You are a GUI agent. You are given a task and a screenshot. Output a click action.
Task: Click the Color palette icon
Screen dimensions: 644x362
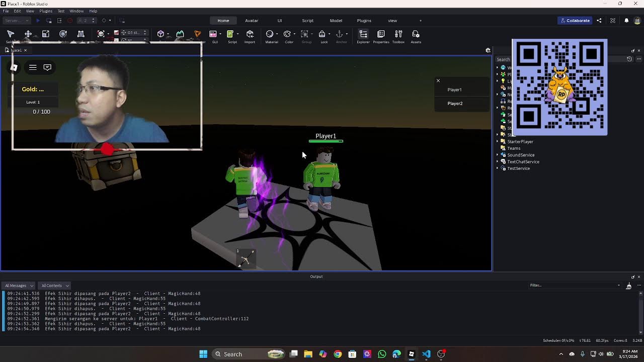point(287,34)
